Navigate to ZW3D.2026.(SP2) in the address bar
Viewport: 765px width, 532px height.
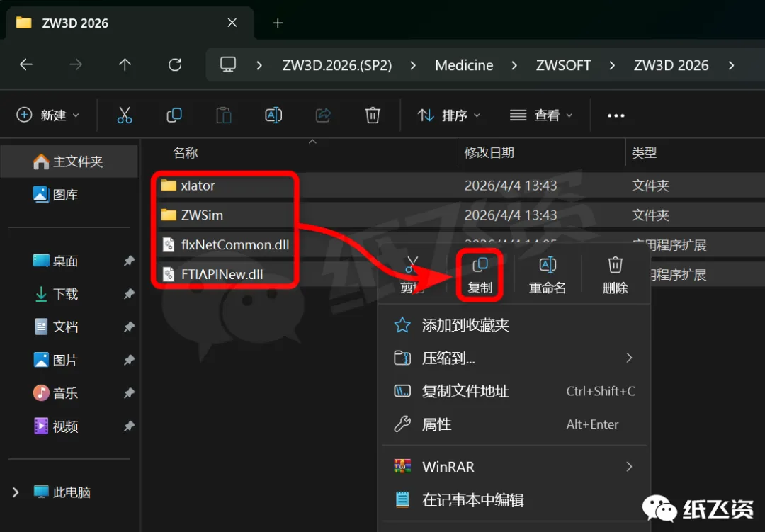pyautogui.click(x=337, y=65)
